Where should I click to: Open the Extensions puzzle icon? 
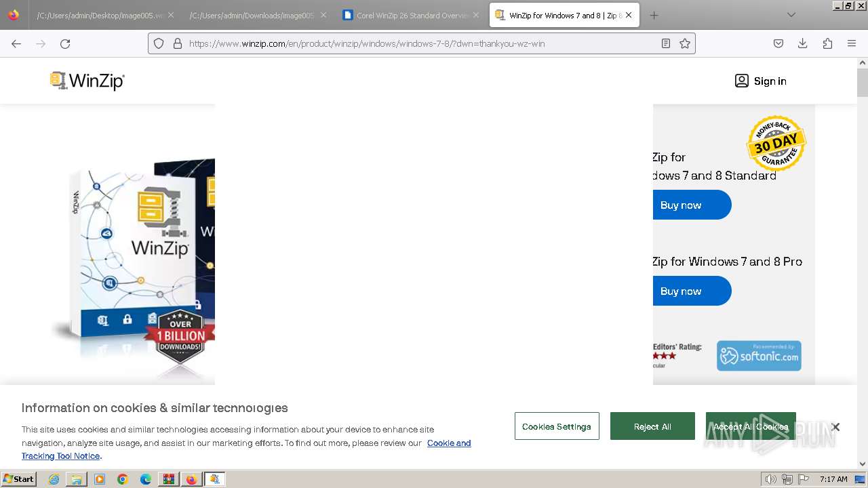[x=827, y=43]
